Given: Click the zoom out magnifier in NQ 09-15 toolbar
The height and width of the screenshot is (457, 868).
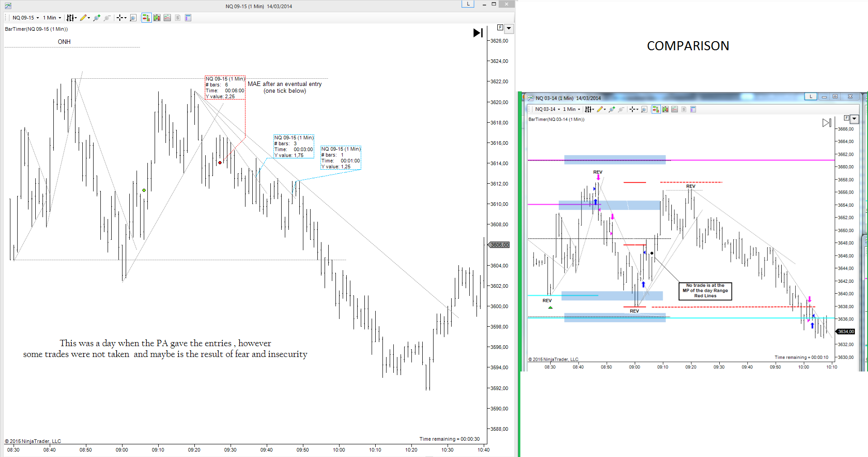Looking at the screenshot, I should tap(107, 18).
